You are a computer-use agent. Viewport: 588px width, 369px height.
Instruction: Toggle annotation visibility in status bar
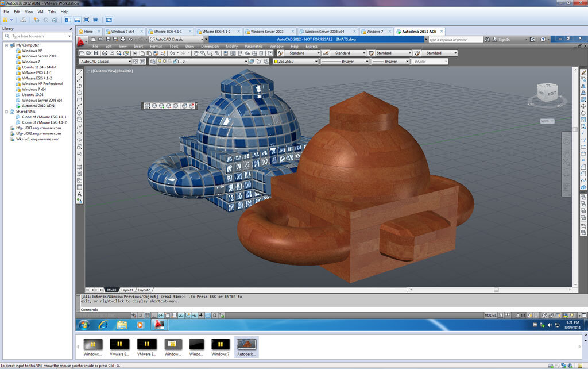(529, 315)
